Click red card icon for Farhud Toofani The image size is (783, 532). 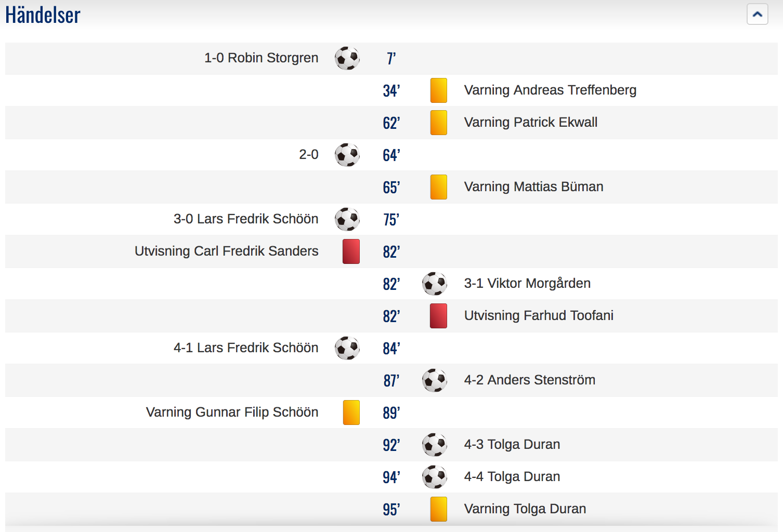(439, 316)
